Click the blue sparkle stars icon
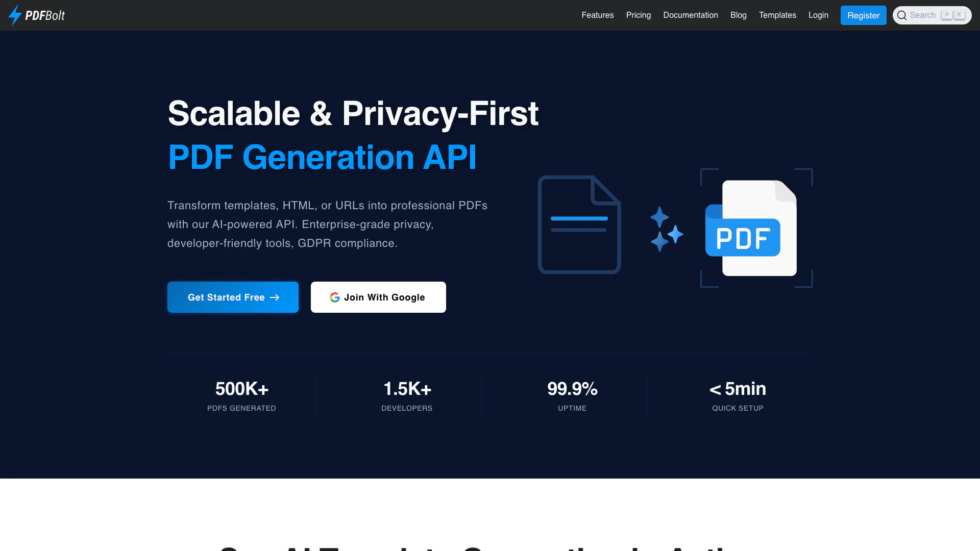 coord(666,229)
